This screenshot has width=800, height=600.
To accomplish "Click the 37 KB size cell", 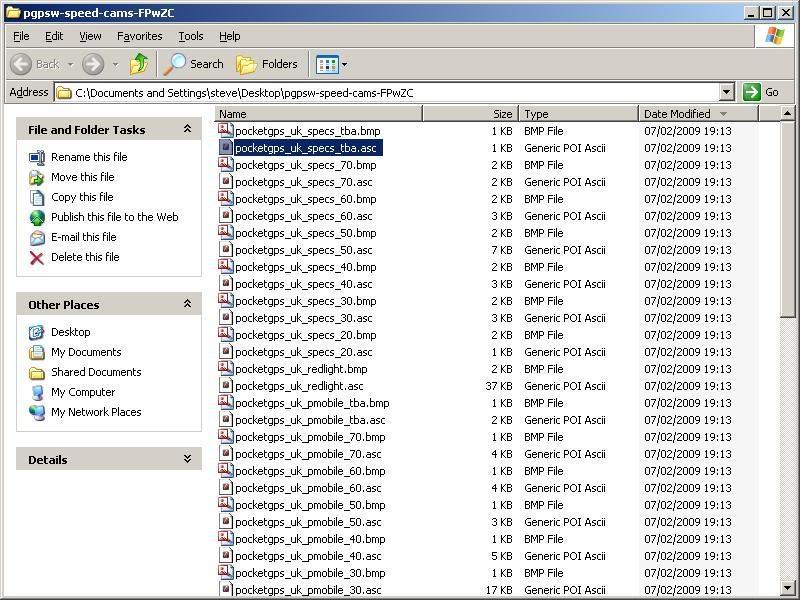I will coord(499,386).
